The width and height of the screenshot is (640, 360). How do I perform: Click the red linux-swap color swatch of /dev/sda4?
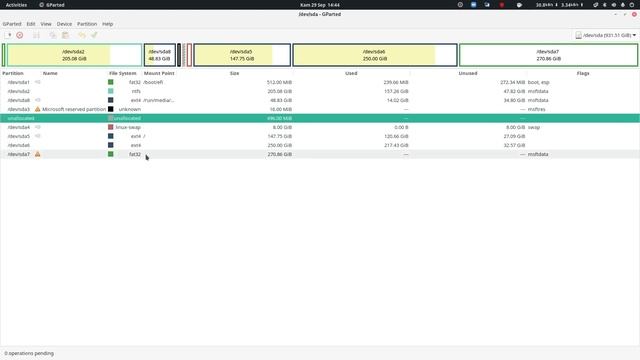(x=111, y=127)
